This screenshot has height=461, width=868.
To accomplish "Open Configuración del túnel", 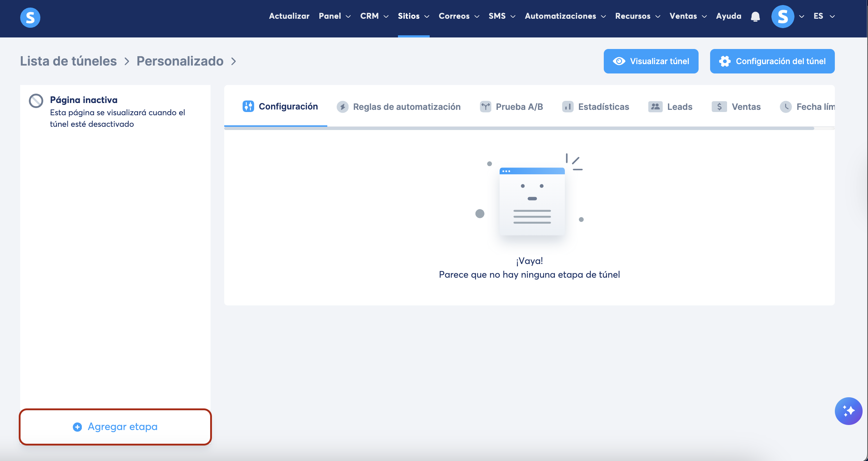I will pyautogui.click(x=772, y=61).
